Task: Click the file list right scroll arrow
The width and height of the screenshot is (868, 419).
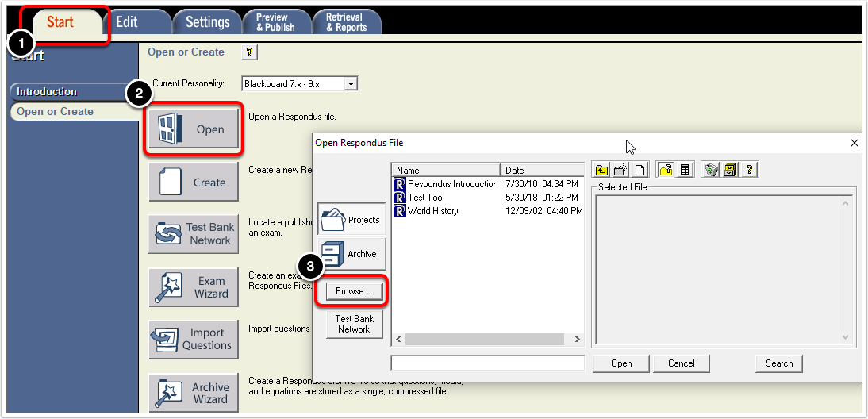Action: (x=577, y=339)
